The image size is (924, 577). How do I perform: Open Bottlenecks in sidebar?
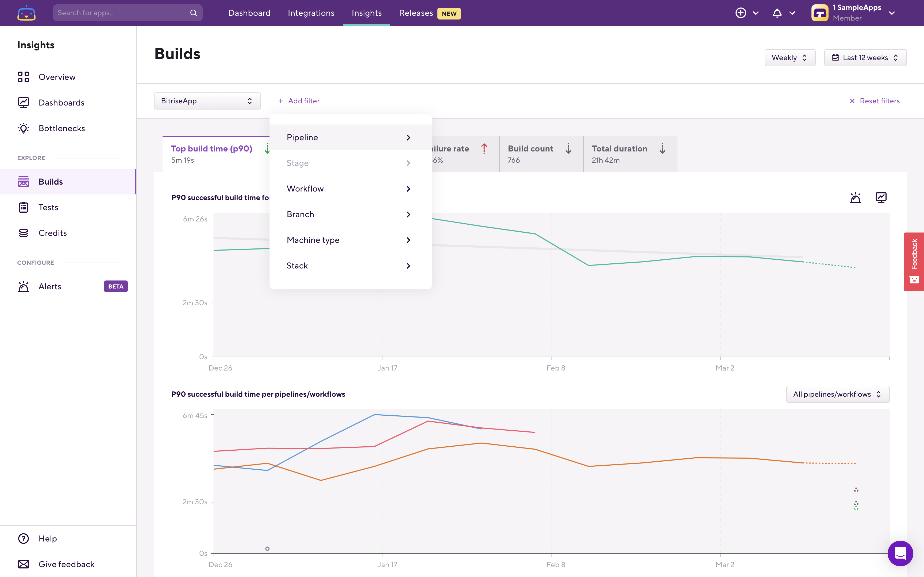(x=61, y=128)
